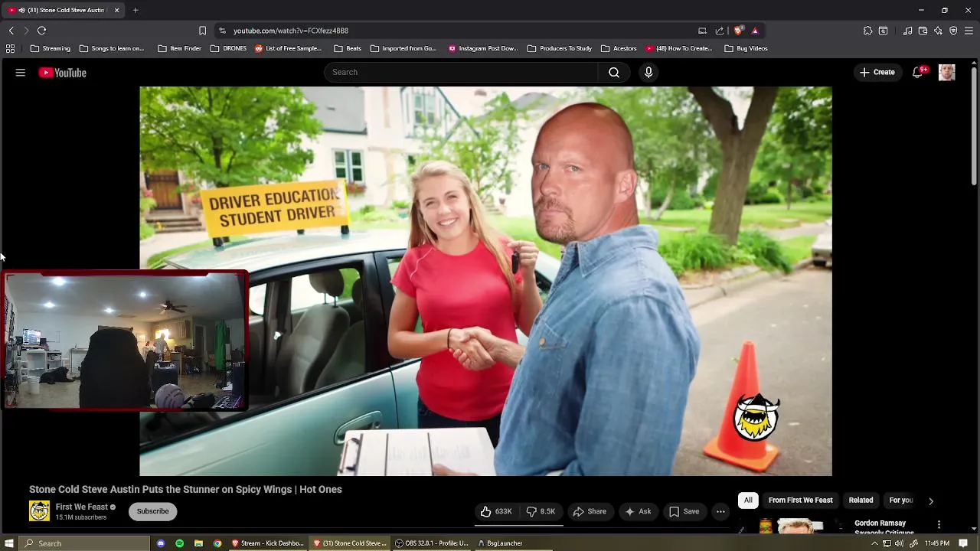Viewport: 980px width, 551px height.
Task: Open sidebar search tabs icon
Action: point(883,31)
